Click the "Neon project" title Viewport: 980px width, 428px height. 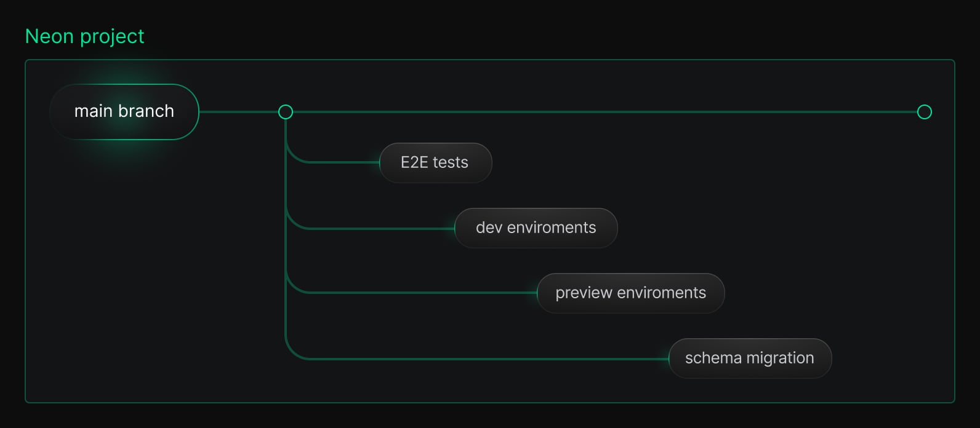[x=84, y=37]
